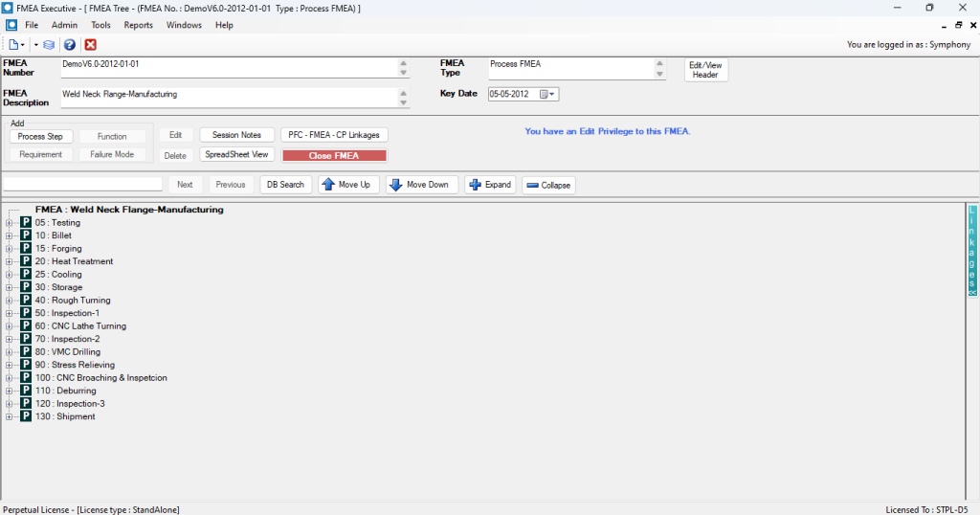This screenshot has height=515, width=980.
Task: Click the blue stacked layers toolbar icon
Action: click(49, 45)
